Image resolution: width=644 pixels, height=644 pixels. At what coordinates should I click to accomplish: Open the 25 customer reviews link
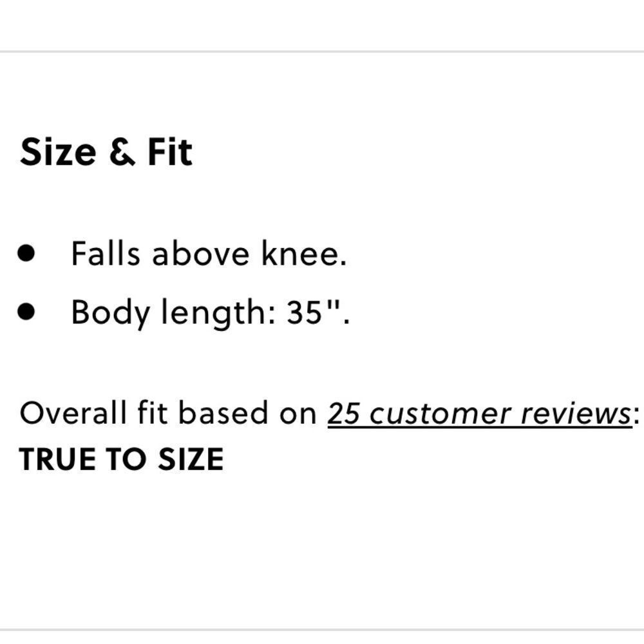479,413
